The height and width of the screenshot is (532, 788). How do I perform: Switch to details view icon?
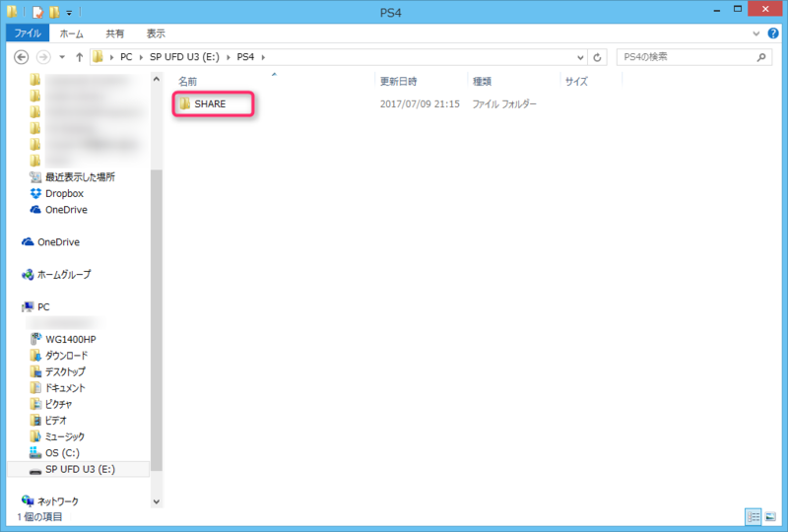pyautogui.click(x=754, y=517)
